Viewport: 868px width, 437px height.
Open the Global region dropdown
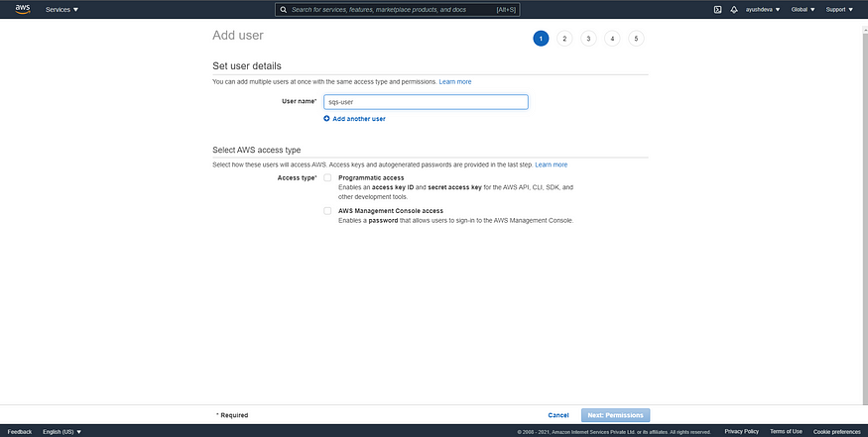coord(804,9)
